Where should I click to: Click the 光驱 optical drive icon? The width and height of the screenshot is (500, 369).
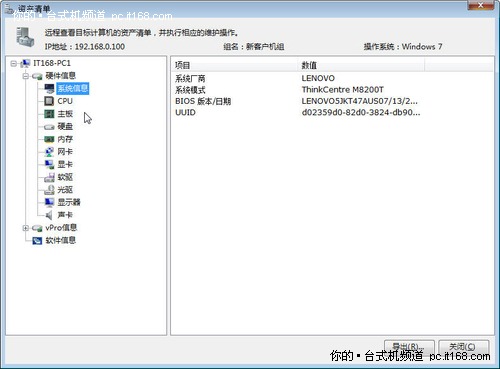point(49,190)
